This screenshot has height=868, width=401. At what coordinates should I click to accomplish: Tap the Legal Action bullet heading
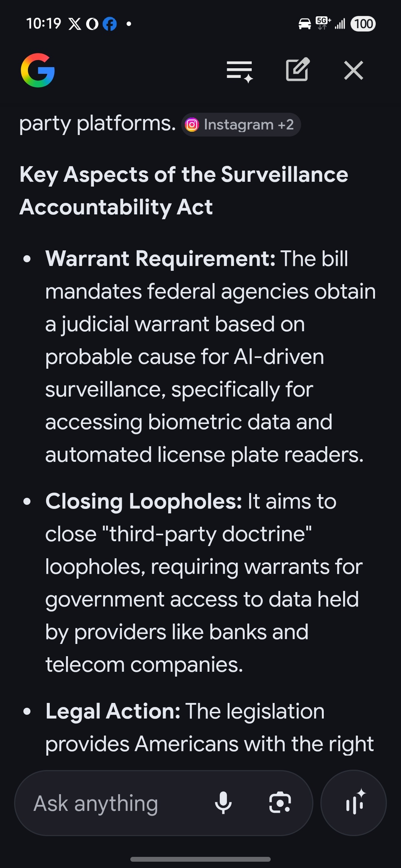(x=113, y=711)
